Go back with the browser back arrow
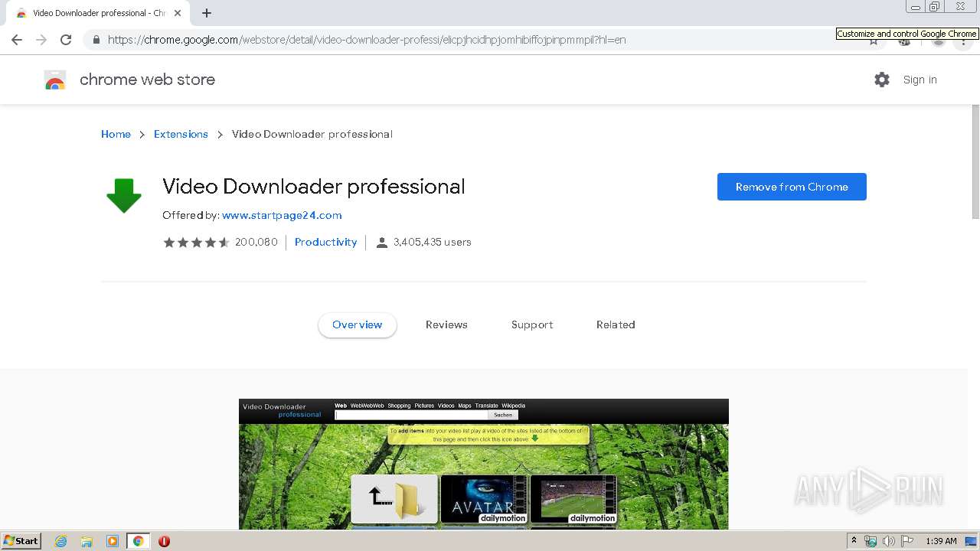The image size is (980, 551). [x=17, y=40]
